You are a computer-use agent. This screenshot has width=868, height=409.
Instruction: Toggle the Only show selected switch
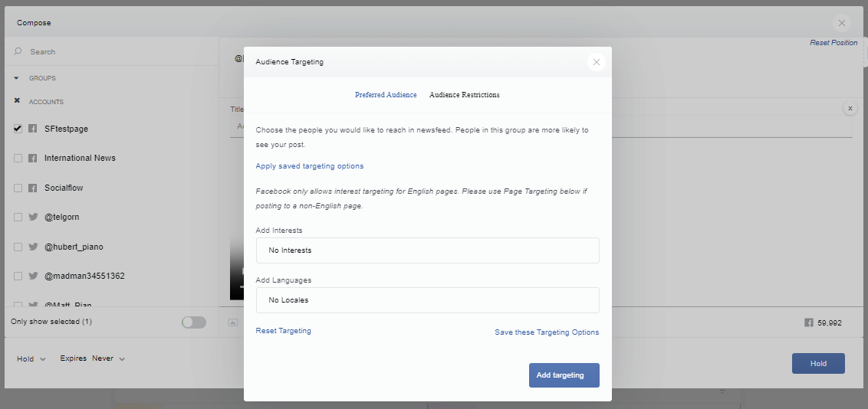194,322
